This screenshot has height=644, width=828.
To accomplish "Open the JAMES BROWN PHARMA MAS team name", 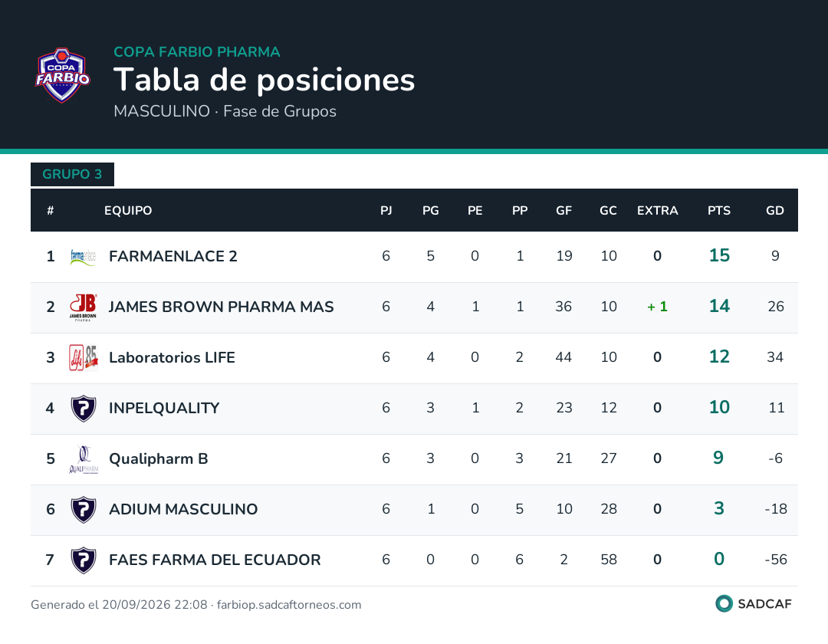I will point(222,307).
